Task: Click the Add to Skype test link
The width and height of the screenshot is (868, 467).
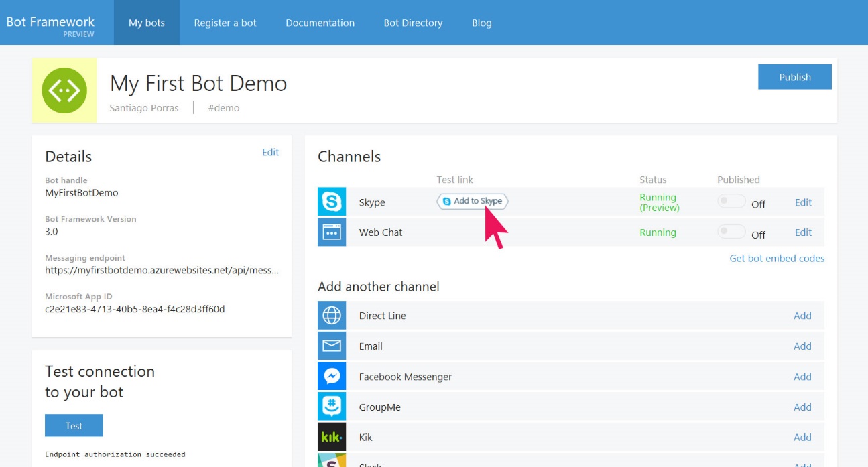Action: pyautogui.click(x=472, y=201)
